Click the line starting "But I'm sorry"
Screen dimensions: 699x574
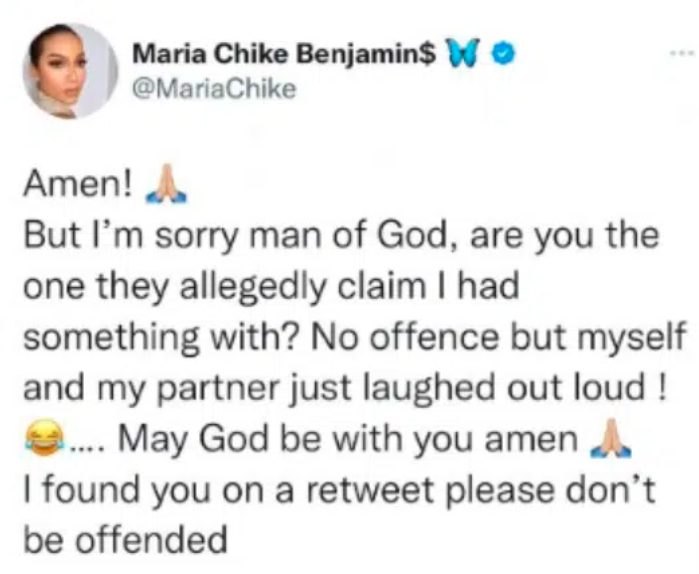(340, 236)
